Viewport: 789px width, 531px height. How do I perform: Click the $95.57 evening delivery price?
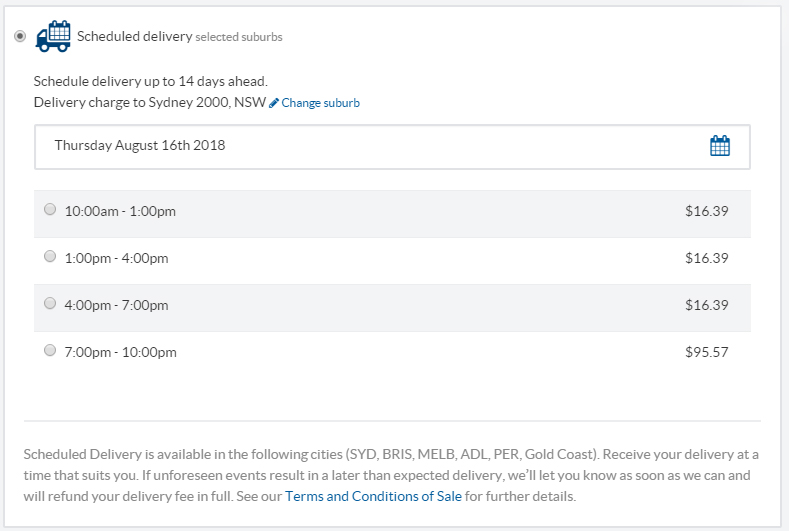706,352
